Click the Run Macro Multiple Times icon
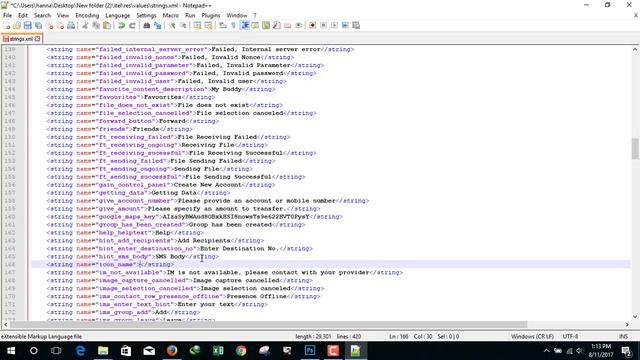Viewport: 640px width, 360px height. tap(345, 25)
